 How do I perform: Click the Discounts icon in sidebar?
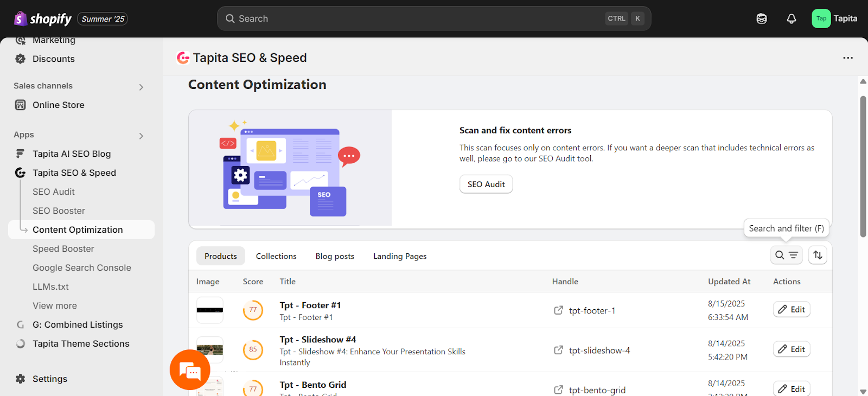coord(21,59)
